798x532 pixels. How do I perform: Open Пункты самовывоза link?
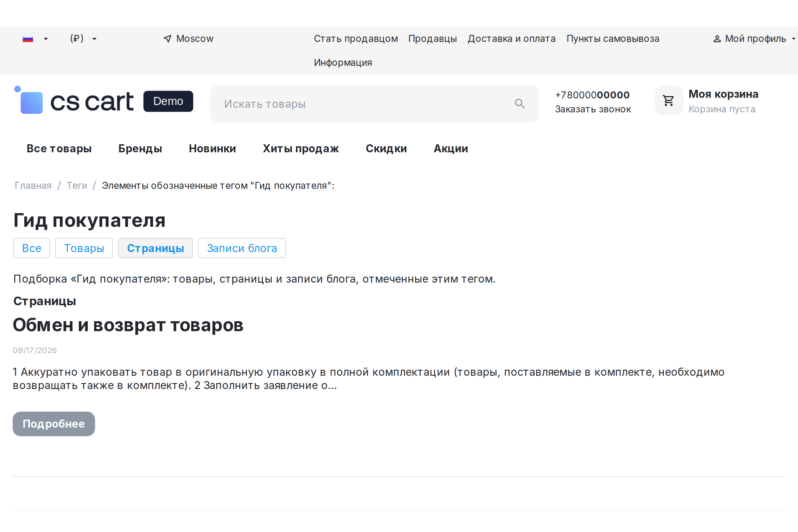tap(613, 39)
